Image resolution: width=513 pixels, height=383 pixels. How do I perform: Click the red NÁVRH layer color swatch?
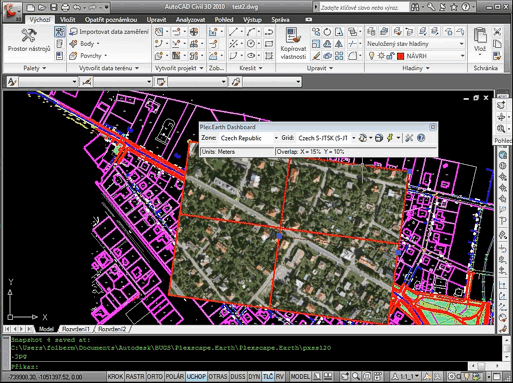click(x=401, y=56)
